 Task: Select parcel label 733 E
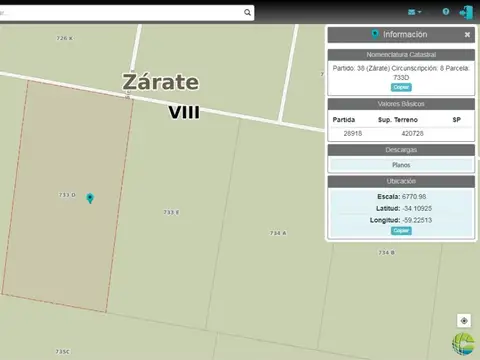(x=171, y=212)
